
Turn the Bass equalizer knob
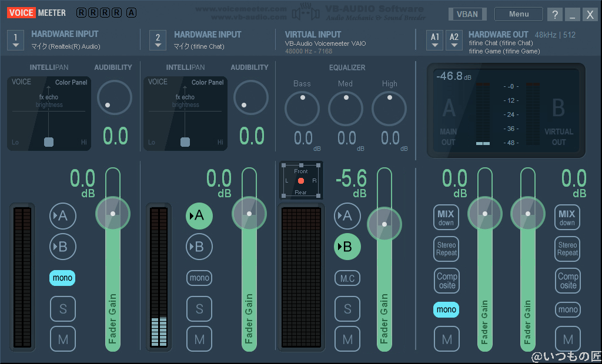click(x=302, y=109)
